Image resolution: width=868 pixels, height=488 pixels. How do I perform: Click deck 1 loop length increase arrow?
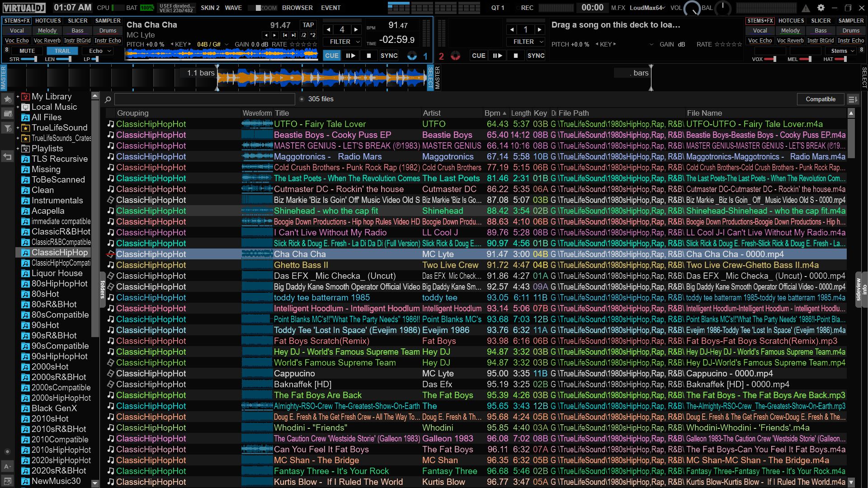click(x=356, y=30)
